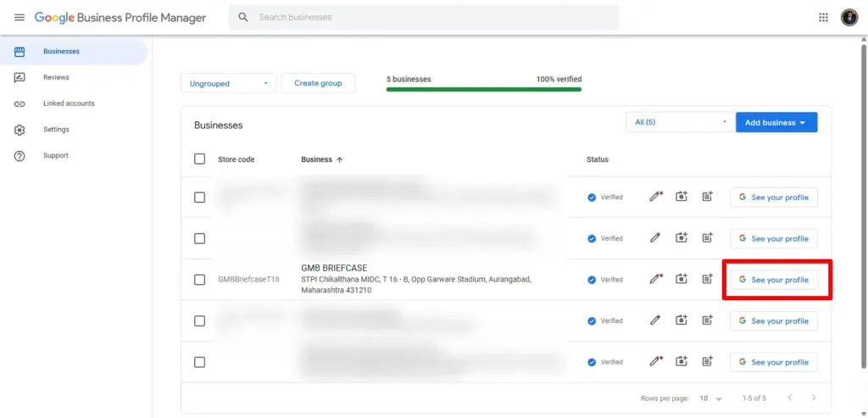Screen dimensions: 868x418
Task: Click store code GMBBriefcaseT16
Action: point(248,280)
